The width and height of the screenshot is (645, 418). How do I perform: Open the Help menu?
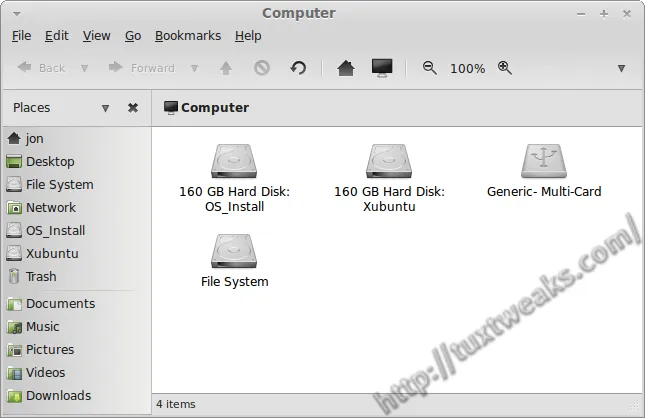click(248, 36)
